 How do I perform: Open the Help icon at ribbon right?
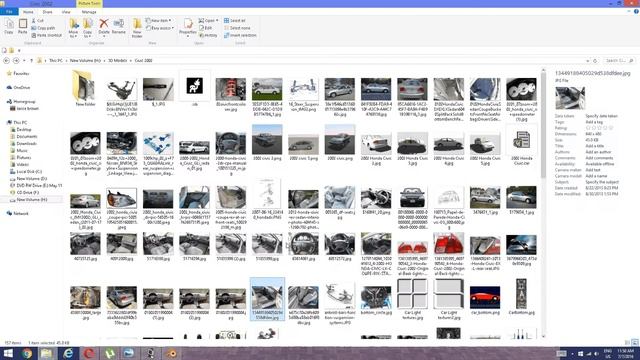coord(636,12)
